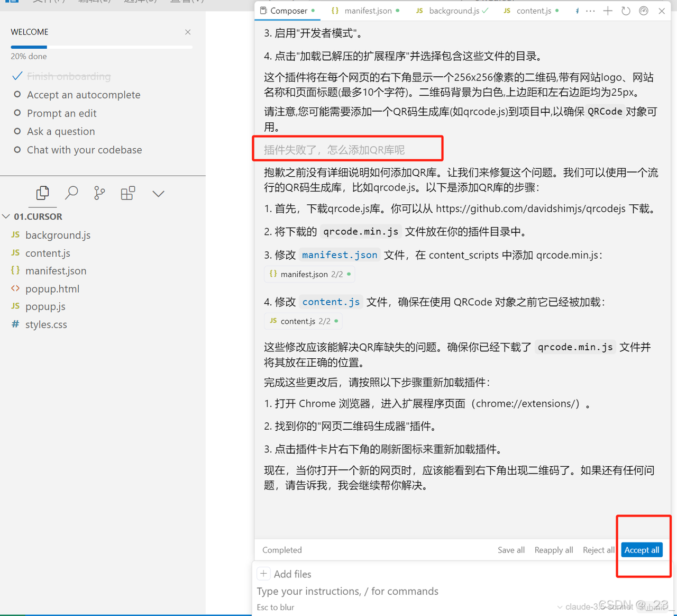Click the reload history icon in Composer toolbar
677x616 pixels.
[x=626, y=11]
